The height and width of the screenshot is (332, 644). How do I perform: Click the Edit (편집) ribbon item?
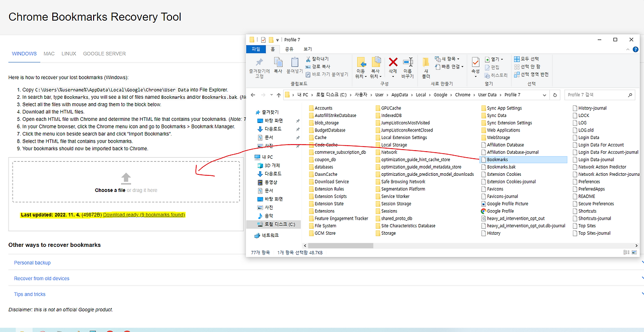(492, 67)
